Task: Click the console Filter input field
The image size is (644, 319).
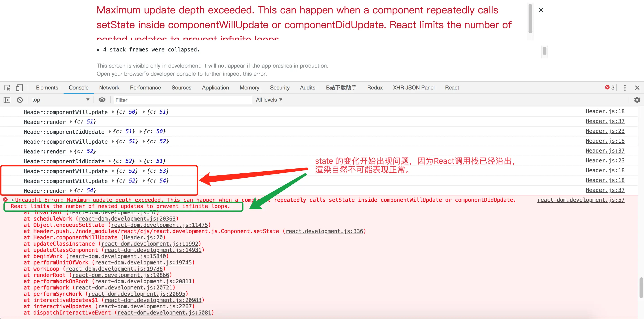Action: 183,100
